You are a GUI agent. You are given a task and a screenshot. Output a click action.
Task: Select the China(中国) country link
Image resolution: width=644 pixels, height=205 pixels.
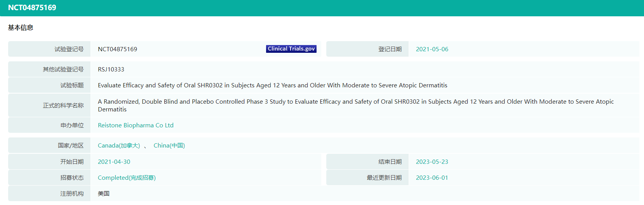click(169, 146)
